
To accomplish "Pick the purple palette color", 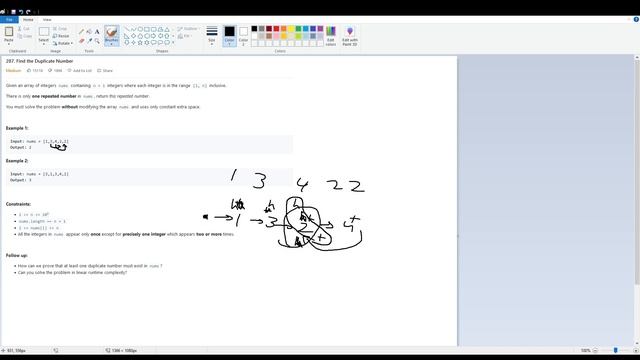I will (320, 29).
